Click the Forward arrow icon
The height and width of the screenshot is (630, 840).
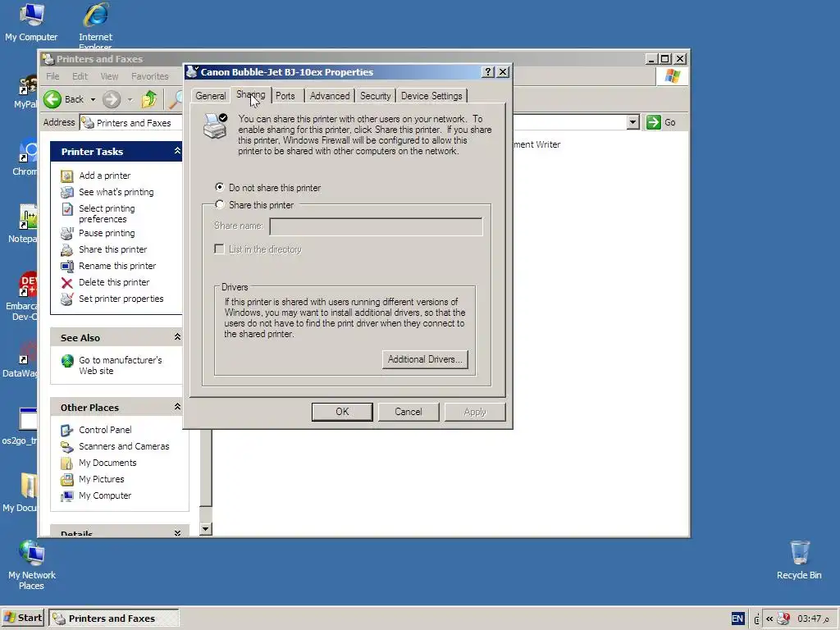[112, 99]
